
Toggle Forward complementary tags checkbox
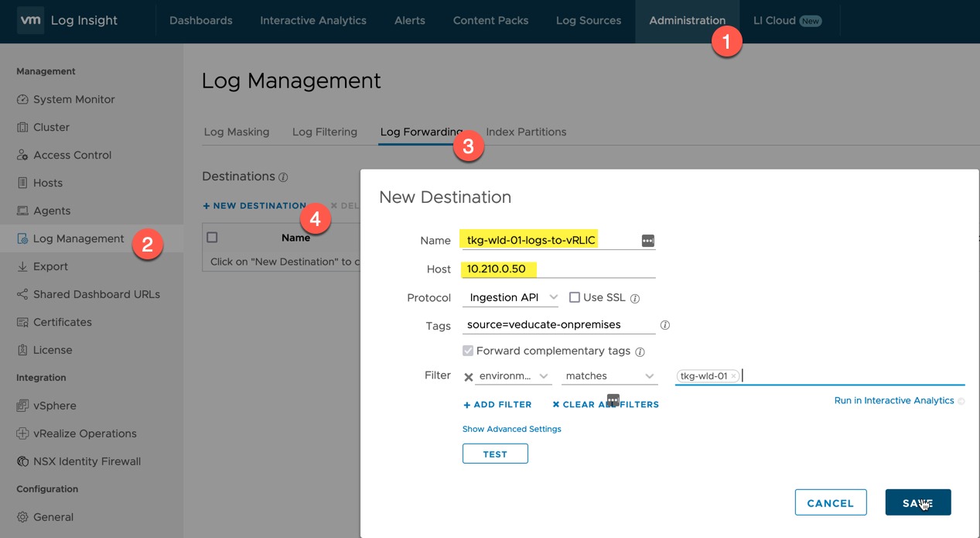pyautogui.click(x=468, y=351)
